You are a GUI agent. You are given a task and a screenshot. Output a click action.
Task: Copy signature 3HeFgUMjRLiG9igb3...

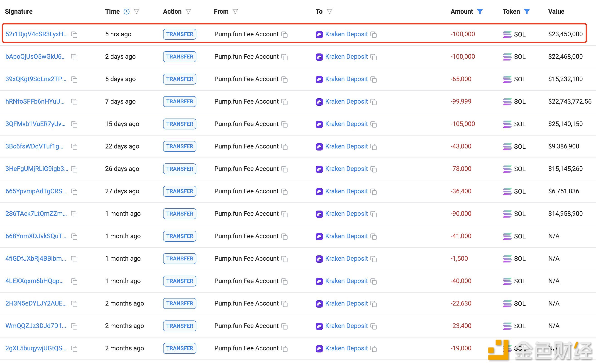coord(74,169)
